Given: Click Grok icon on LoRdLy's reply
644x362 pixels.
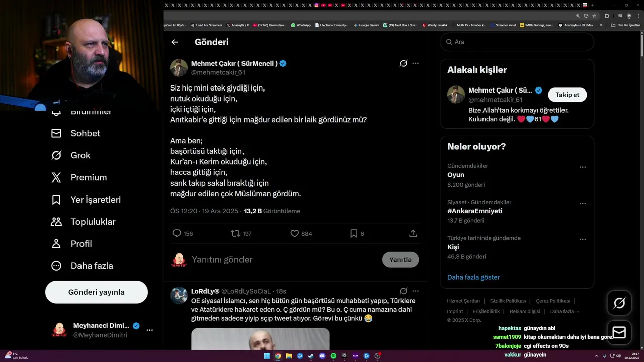Looking at the screenshot, I should 404,291.
